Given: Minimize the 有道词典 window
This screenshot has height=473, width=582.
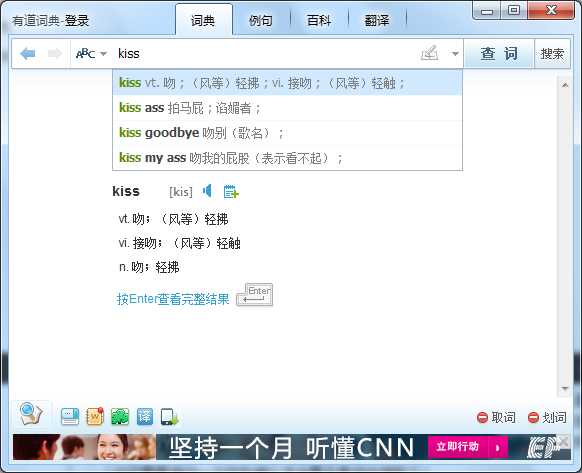Looking at the screenshot, I should click(487, 10).
